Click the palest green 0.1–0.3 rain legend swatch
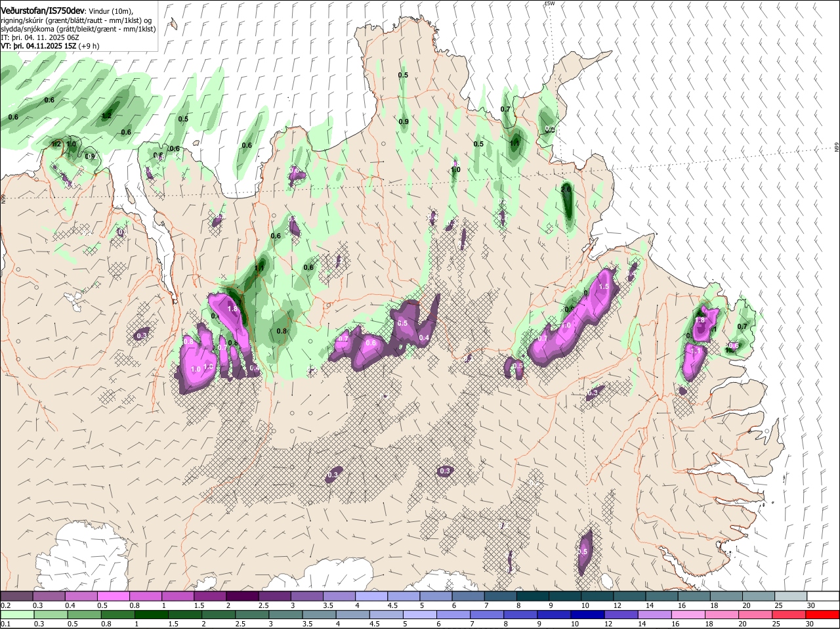The width and height of the screenshot is (840, 629). [x=17, y=615]
